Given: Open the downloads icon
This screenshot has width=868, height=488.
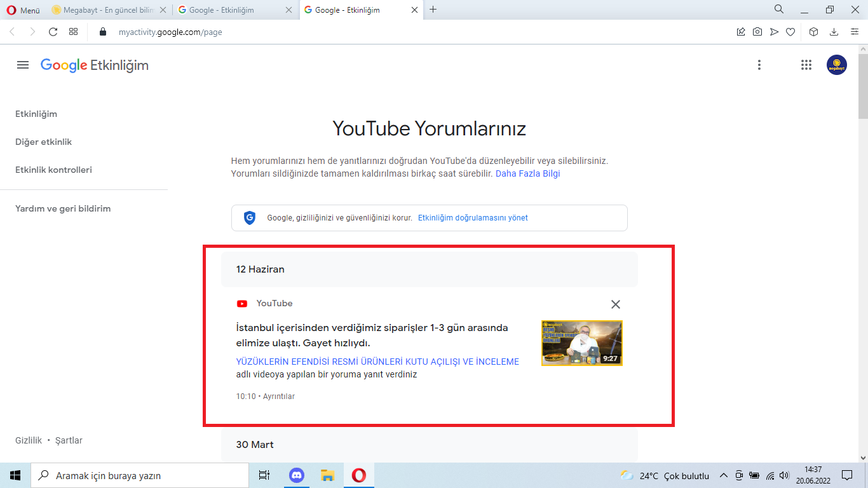Looking at the screenshot, I should point(834,30).
